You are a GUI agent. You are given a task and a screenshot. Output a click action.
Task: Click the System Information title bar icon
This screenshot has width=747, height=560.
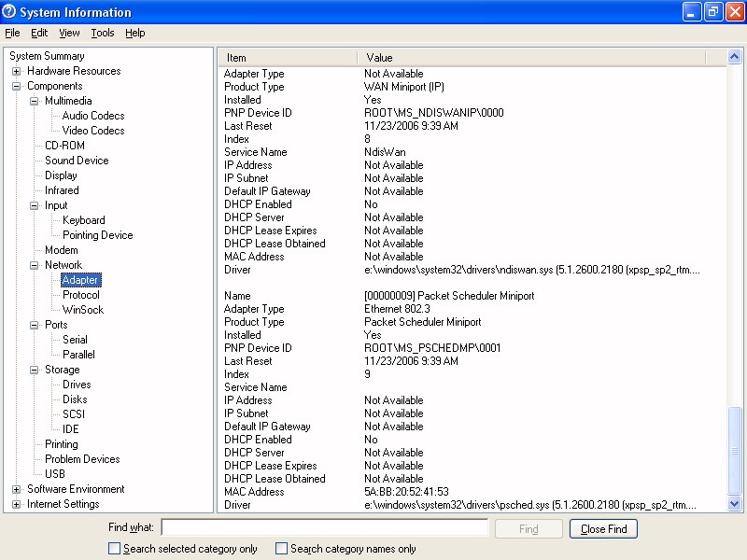[10, 12]
